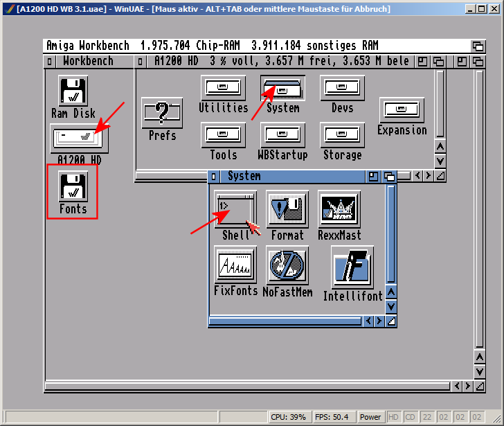The width and height of the screenshot is (504, 426).
Task: Toggle the Workbench screen depth gadget
Action: [x=478, y=46]
